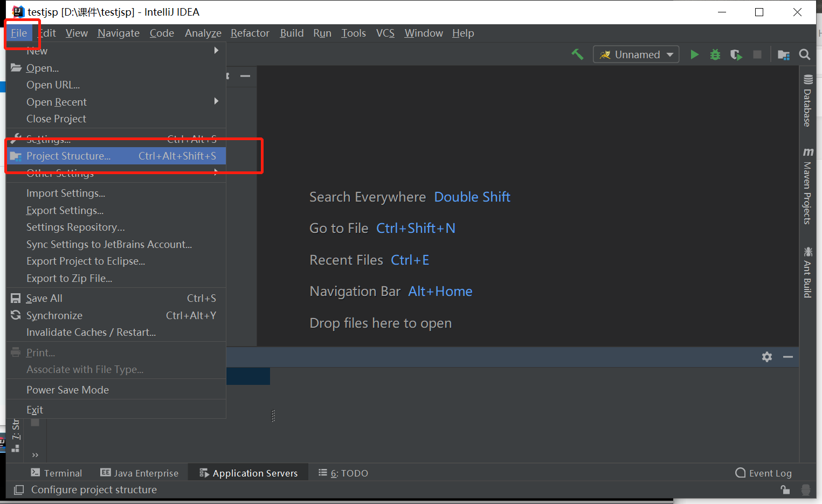Open the Event Log
822x504 pixels.
764,473
